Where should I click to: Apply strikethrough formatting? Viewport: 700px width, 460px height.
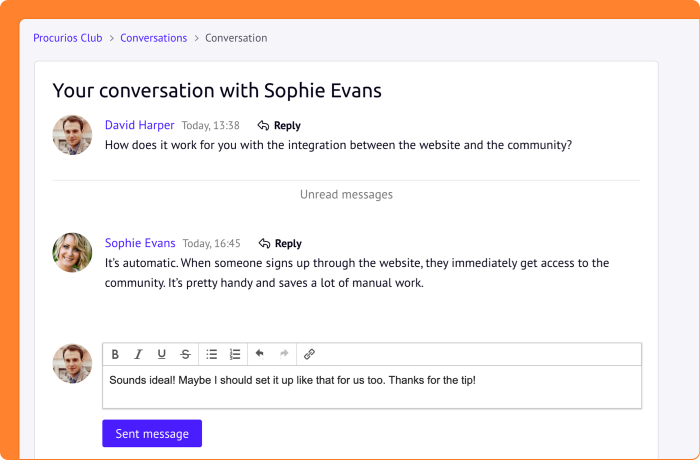[x=185, y=354]
